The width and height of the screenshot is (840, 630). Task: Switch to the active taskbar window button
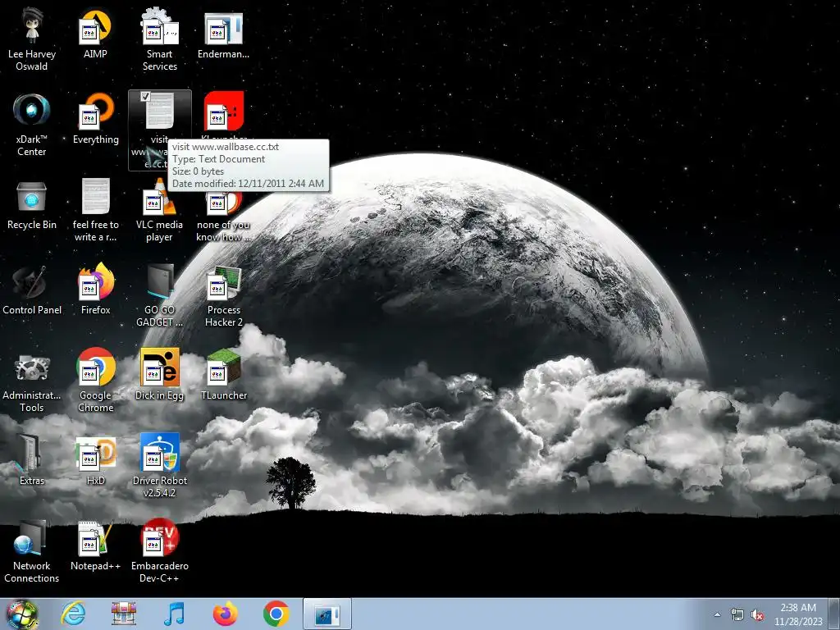tap(326, 614)
